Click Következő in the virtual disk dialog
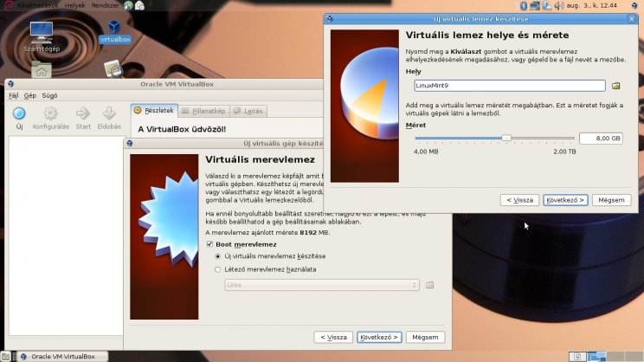 pos(565,200)
